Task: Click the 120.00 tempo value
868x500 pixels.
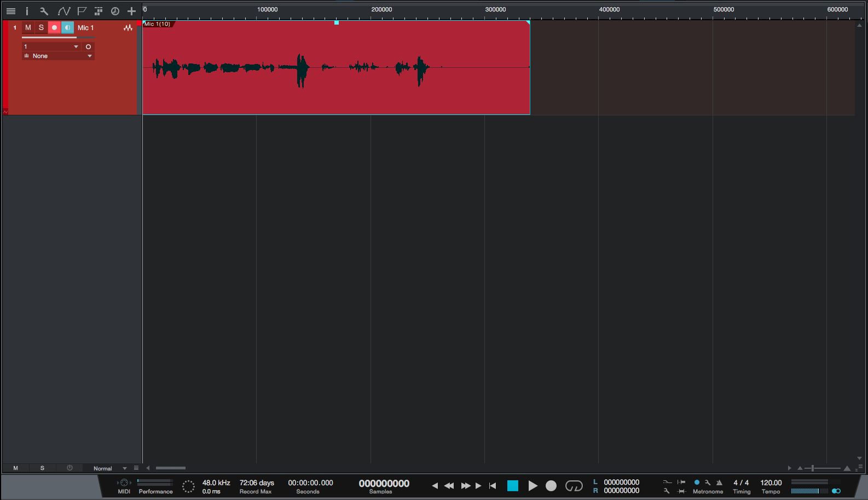Action: click(x=771, y=482)
